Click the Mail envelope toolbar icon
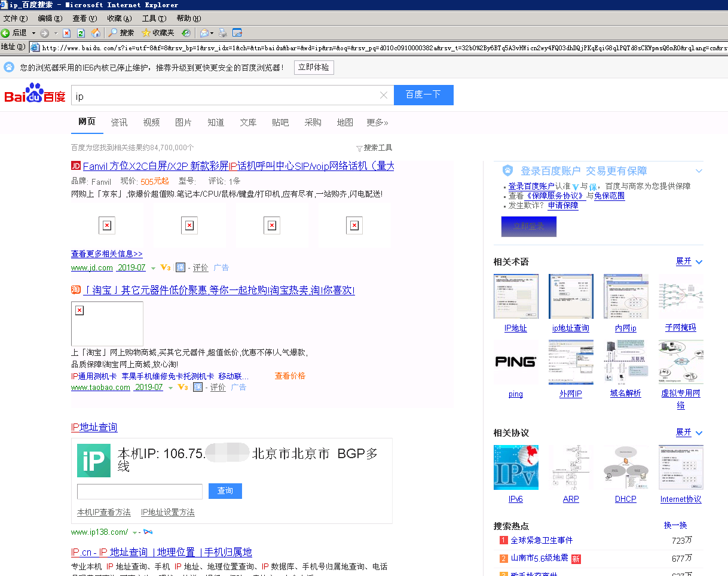The height and width of the screenshot is (576, 728). click(x=204, y=33)
